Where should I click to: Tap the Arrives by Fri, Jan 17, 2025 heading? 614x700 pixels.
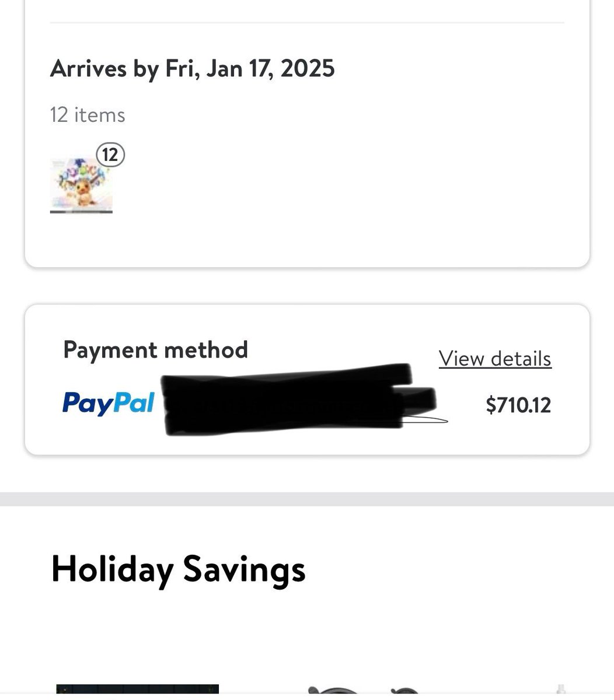[193, 68]
